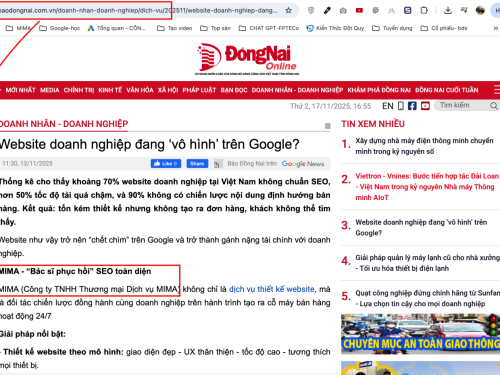Open the Tổng quan Google Ads bookmark
This screenshot has height=375, width=500.
click(x=116, y=28)
